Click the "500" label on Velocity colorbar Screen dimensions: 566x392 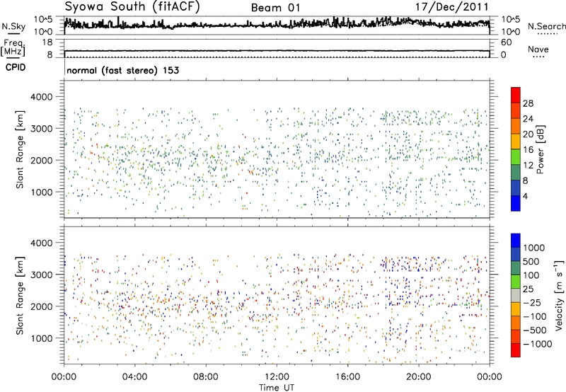coord(531,261)
